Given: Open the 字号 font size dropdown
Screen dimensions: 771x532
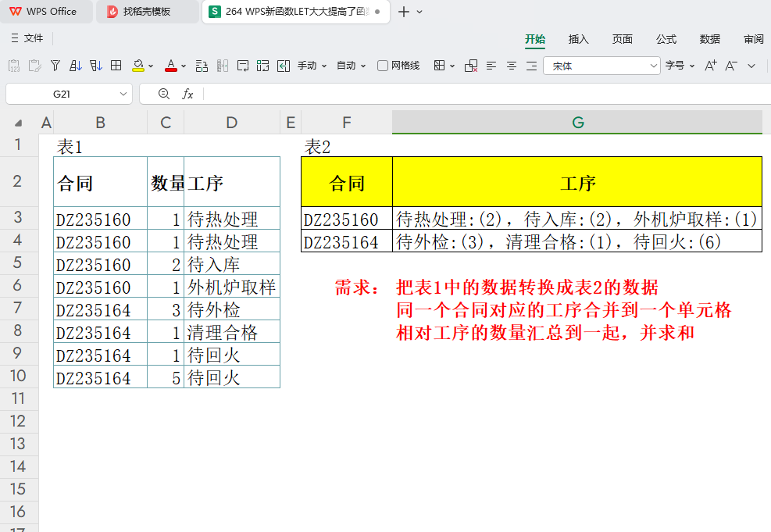Looking at the screenshot, I should click(680, 66).
